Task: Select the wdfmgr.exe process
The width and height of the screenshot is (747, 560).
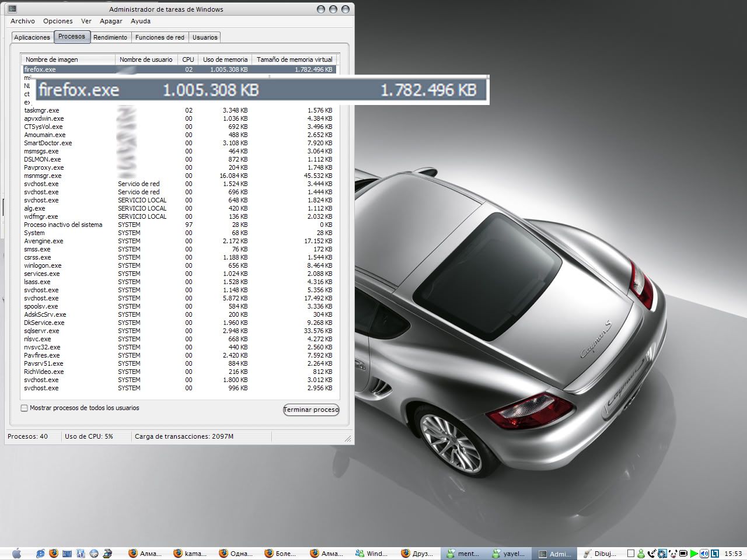Action: [x=179, y=216]
